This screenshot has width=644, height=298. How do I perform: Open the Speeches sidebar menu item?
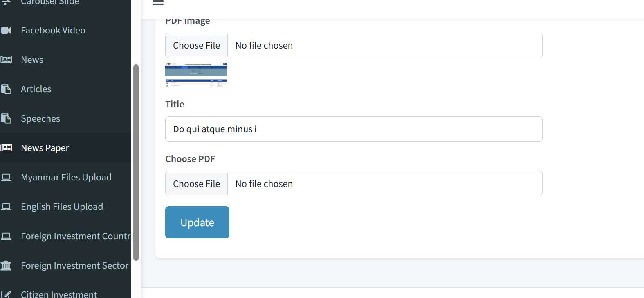pyautogui.click(x=40, y=118)
